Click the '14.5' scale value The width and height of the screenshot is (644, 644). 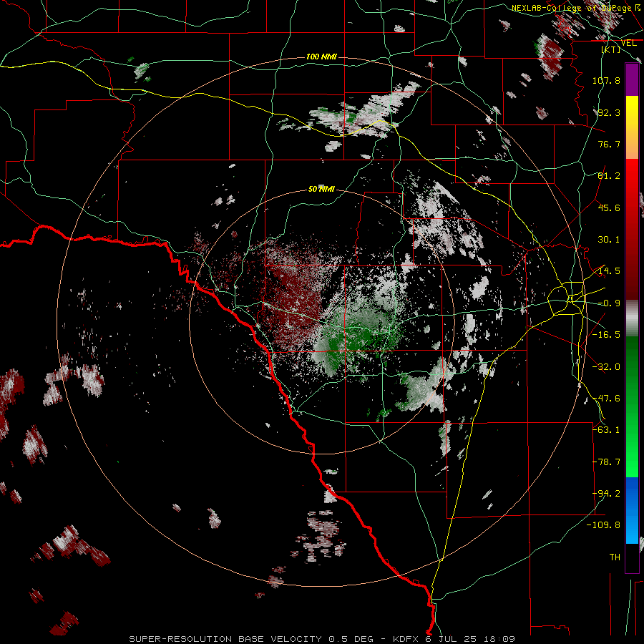click(x=609, y=271)
